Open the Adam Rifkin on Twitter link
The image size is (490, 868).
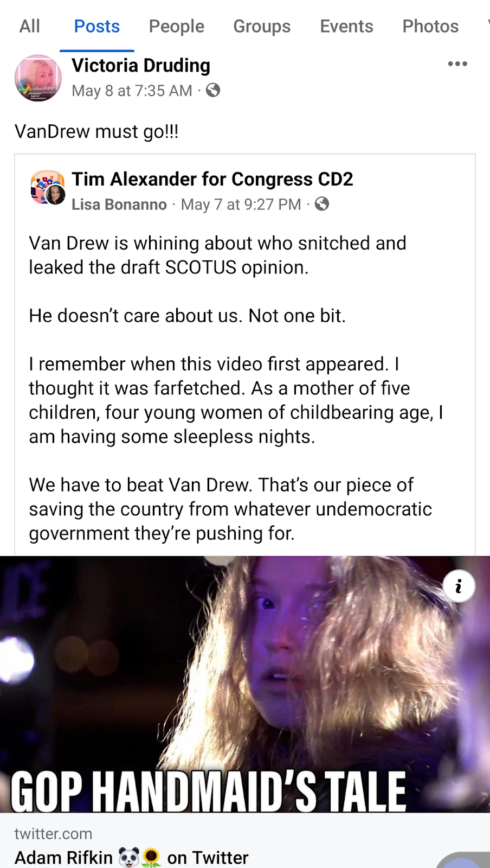[132, 858]
